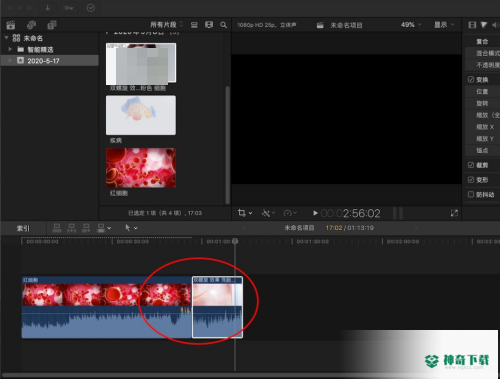Open the keyword editor key icon
The image size is (500, 379).
click(x=69, y=8)
